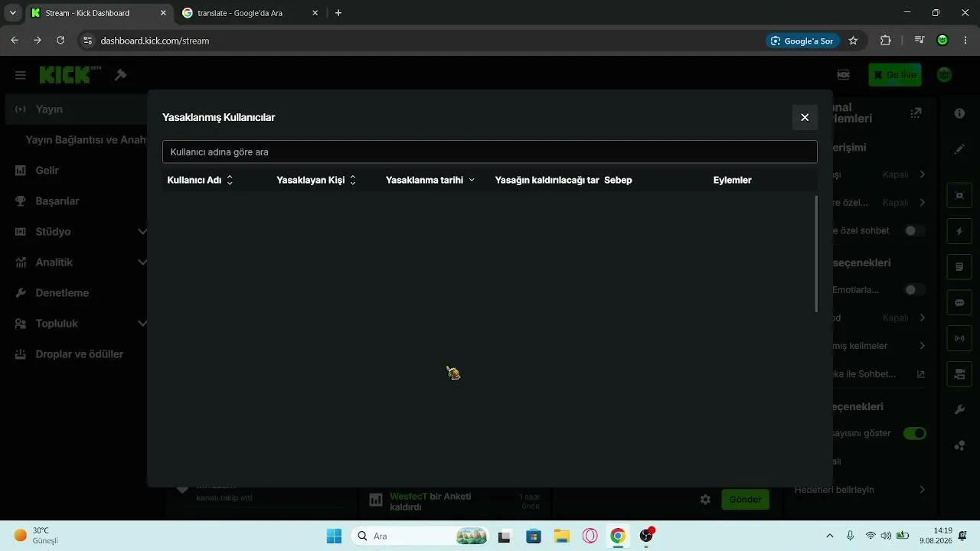Image resolution: width=980 pixels, height=551 pixels.
Task: Pop out the channel actions panel
Action: coord(916,113)
